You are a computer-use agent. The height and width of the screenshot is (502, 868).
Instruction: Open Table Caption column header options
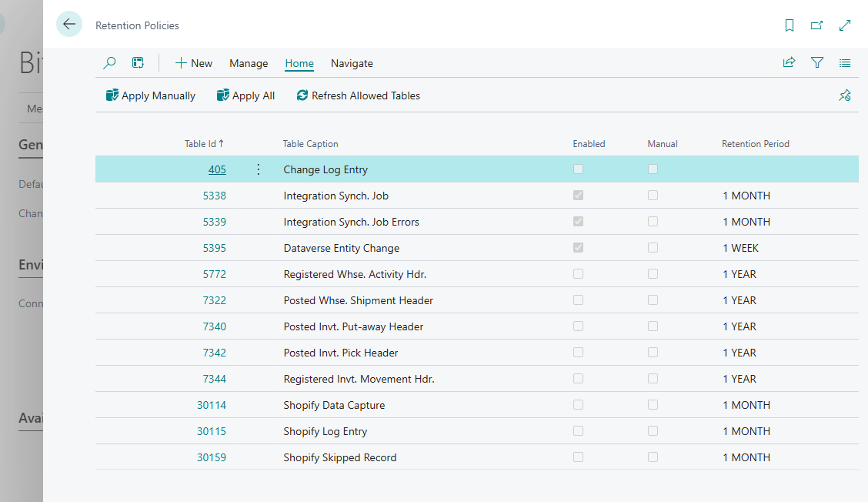tap(311, 143)
